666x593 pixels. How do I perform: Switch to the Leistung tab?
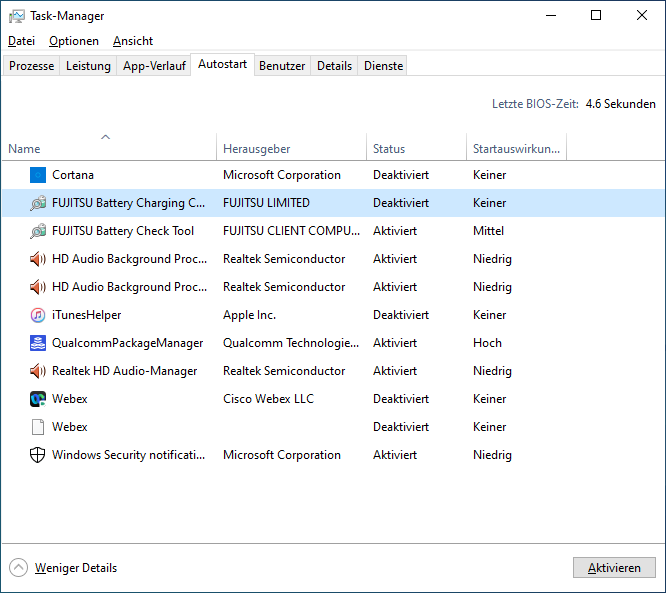88,66
